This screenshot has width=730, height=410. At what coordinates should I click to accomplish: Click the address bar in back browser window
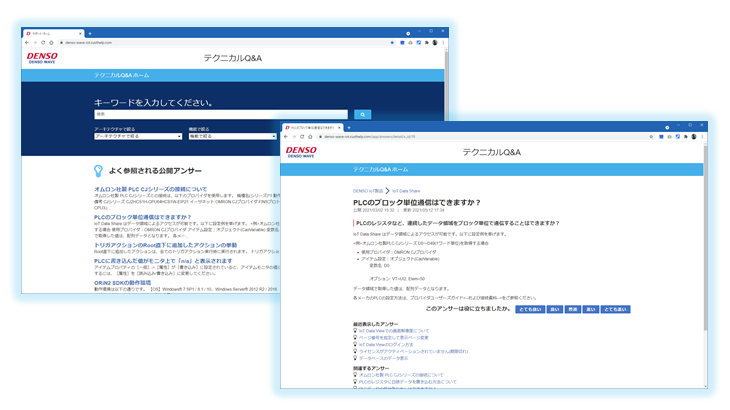point(223,43)
